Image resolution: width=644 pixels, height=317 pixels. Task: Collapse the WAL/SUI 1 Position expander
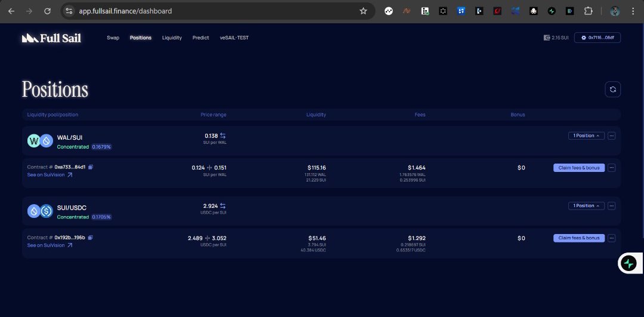586,136
